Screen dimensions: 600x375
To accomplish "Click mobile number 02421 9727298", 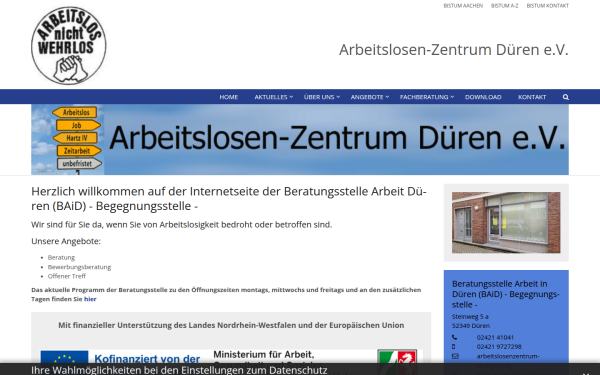I will 499,347.
